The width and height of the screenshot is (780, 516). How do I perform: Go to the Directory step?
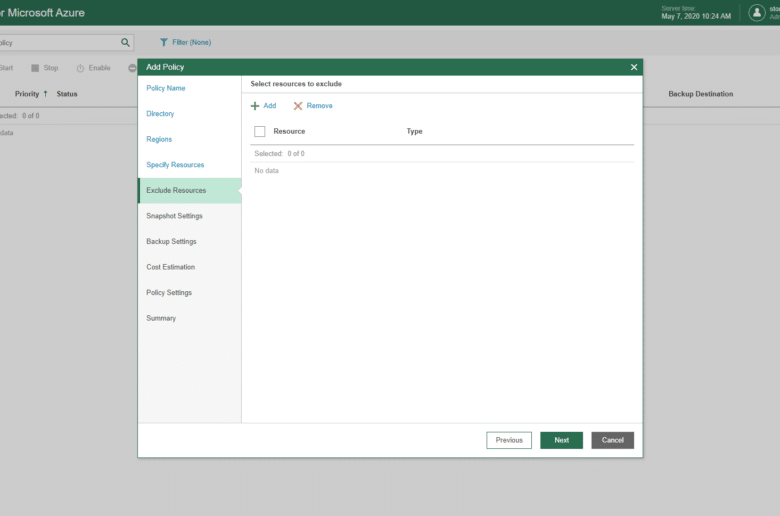[190, 113]
